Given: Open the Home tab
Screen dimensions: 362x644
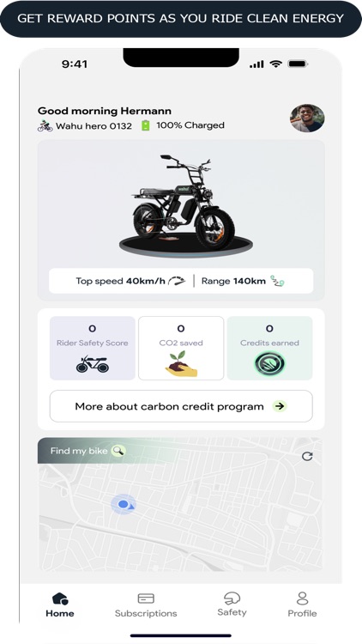Looking at the screenshot, I should 60,605.
